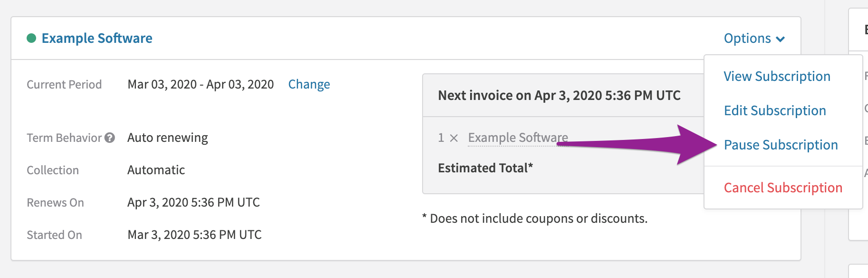Click the green active status dot

point(31,38)
